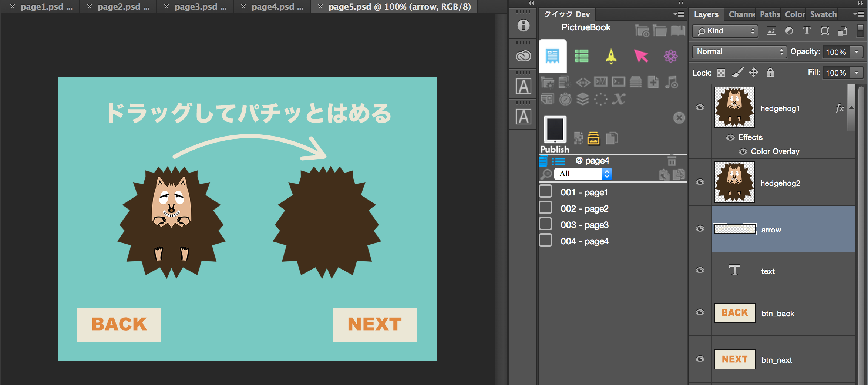
Task: Check the 001 - page1 checkbox
Action: tap(545, 191)
